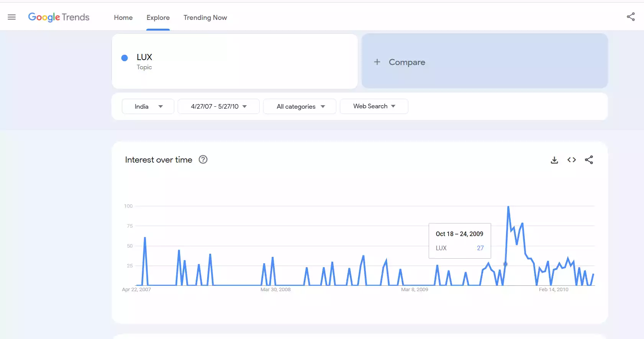Open the 4/27/07 - 5/27/10 date range dropdown
Screen dimensions: 644x339
pos(218,106)
